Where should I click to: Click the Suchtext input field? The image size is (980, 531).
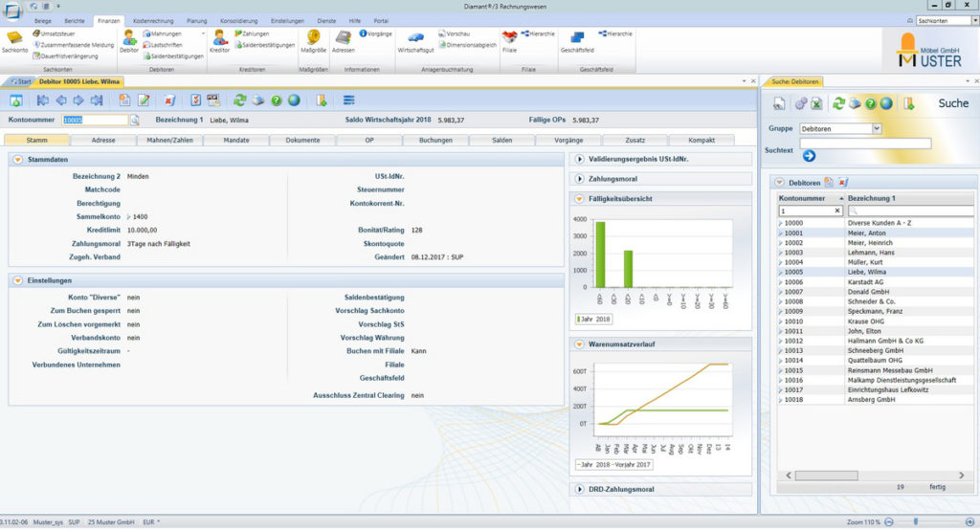tap(865, 144)
